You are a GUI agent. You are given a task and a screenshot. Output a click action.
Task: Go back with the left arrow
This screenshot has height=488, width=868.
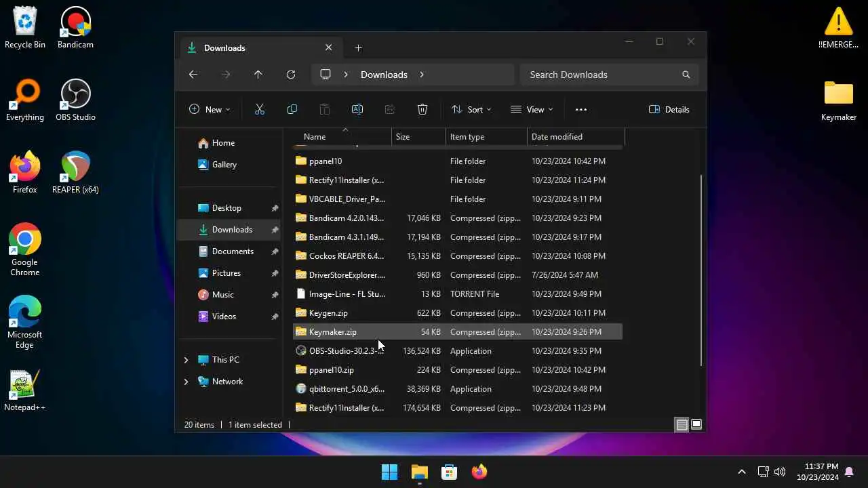[x=193, y=75]
